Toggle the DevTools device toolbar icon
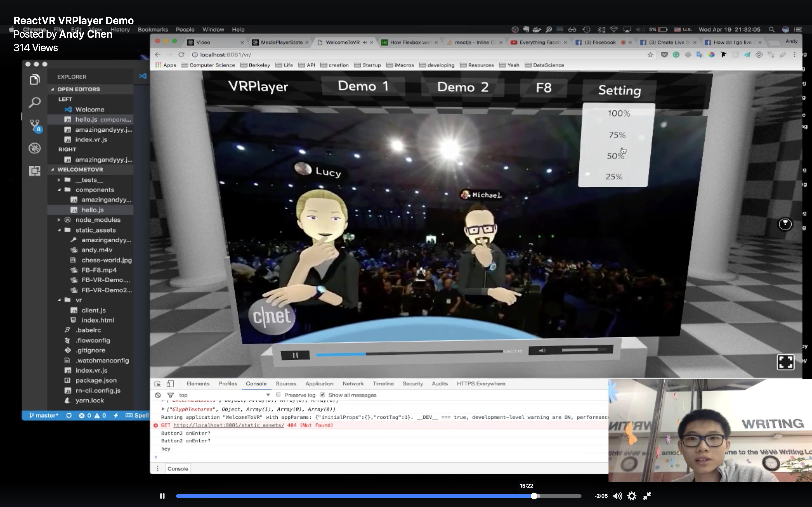The width and height of the screenshot is (812, 507). pos(170,384)
